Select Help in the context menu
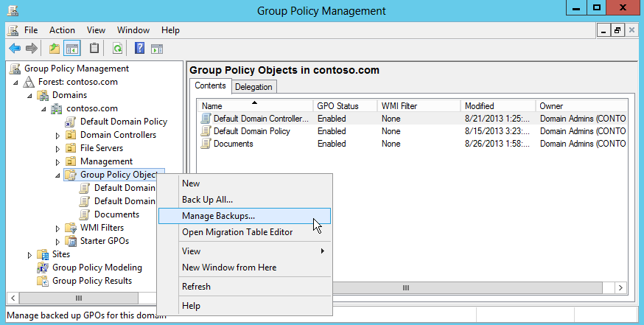644x325 pixels. pyautogui.click(x=245, y=306)
